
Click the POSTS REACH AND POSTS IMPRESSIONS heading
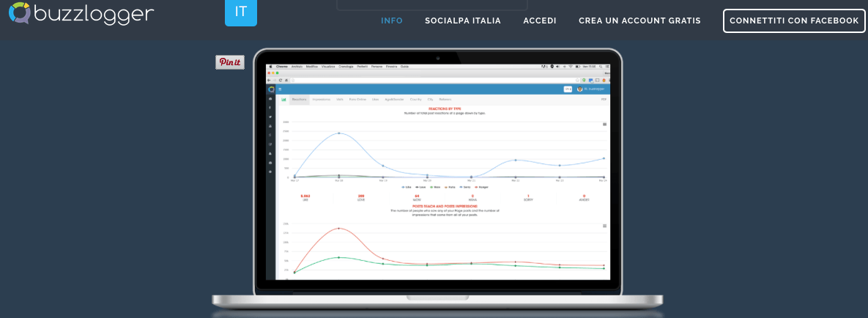(x=445, y=206)
